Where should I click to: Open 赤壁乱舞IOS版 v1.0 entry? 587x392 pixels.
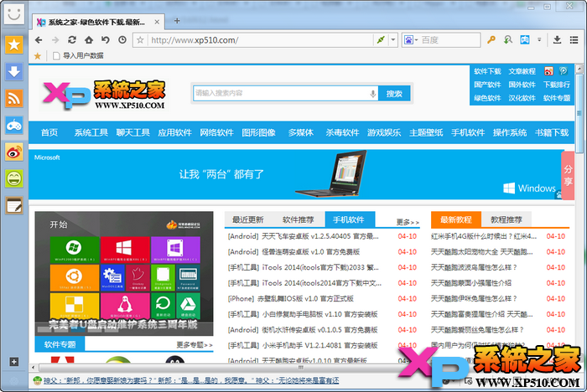point(290,298)
